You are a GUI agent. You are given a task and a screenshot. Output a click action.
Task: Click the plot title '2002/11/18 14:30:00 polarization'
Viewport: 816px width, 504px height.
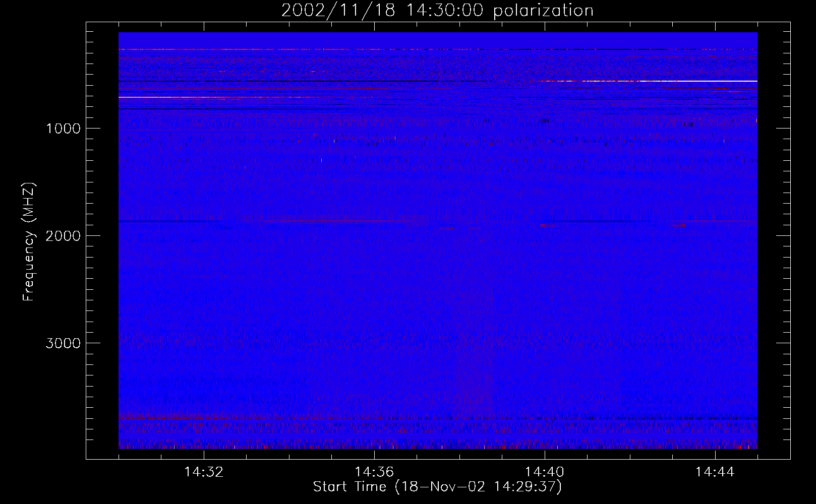[x=437, y=11]
